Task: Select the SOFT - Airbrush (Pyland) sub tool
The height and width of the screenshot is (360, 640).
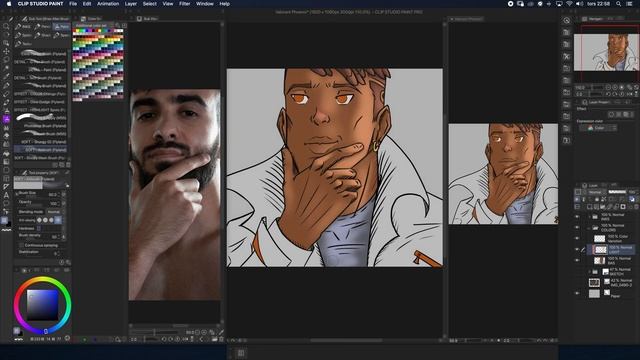Action: [40, 150]
